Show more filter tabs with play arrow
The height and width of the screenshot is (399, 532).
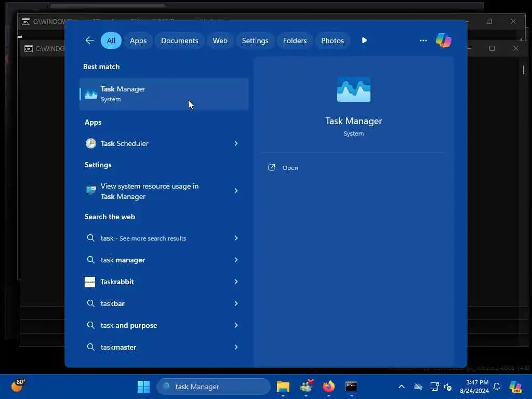[x=364, y=41]
